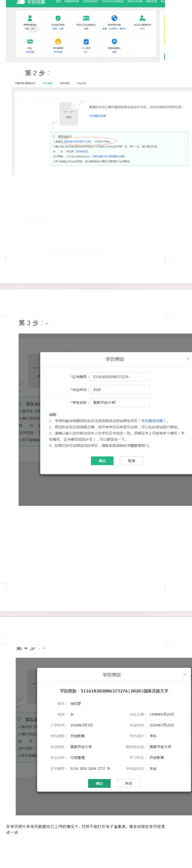Viewport: 192px width, 868px height.
Task: Click 翻译件 under 留学报告传输
Action: [123, 29]
